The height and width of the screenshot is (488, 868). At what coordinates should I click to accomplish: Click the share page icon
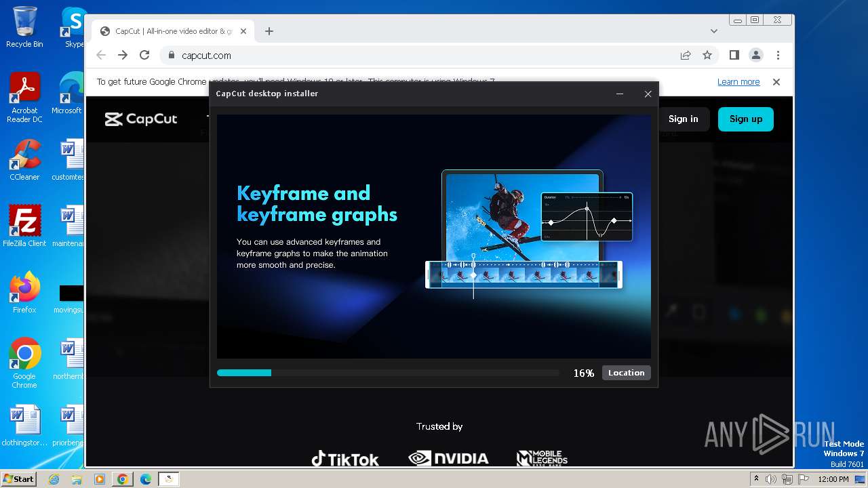coord(686,56)
